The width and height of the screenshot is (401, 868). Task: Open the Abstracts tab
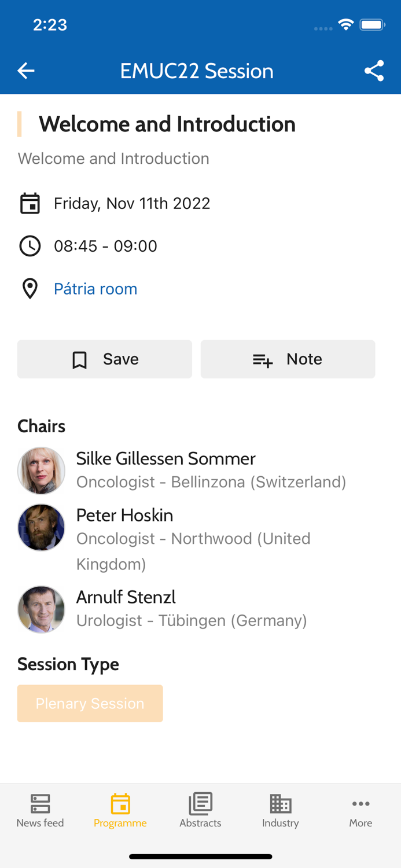[x=200, y=811]
